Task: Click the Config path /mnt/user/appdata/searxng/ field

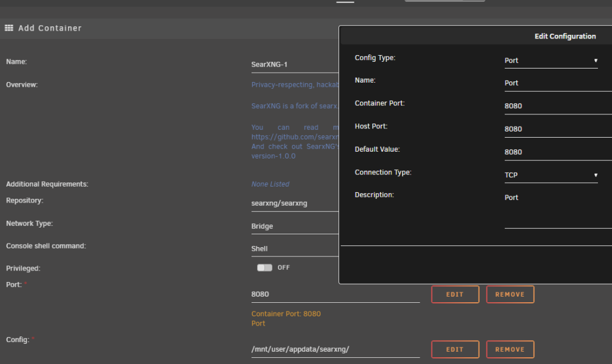Action: click(x=335, y=349)
